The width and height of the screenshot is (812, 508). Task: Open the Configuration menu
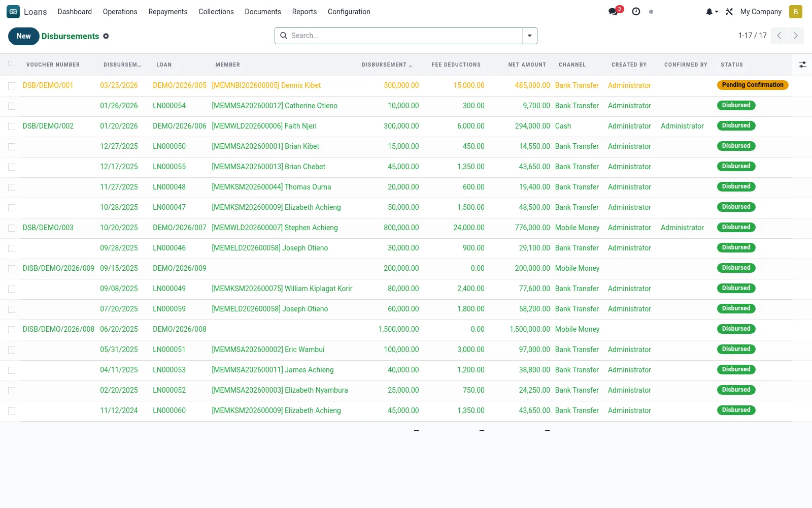(349, 12)
